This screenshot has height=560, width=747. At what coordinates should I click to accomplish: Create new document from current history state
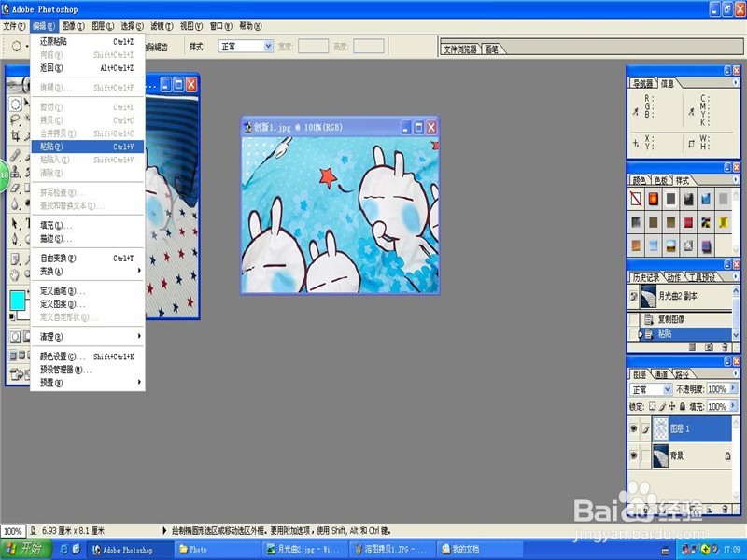coord(693,347)
